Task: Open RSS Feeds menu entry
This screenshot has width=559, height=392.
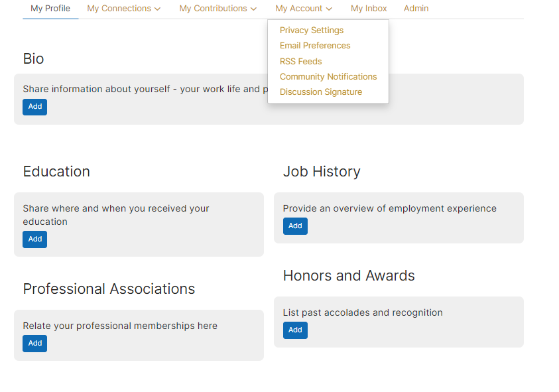Action: (x=300, y=61)
